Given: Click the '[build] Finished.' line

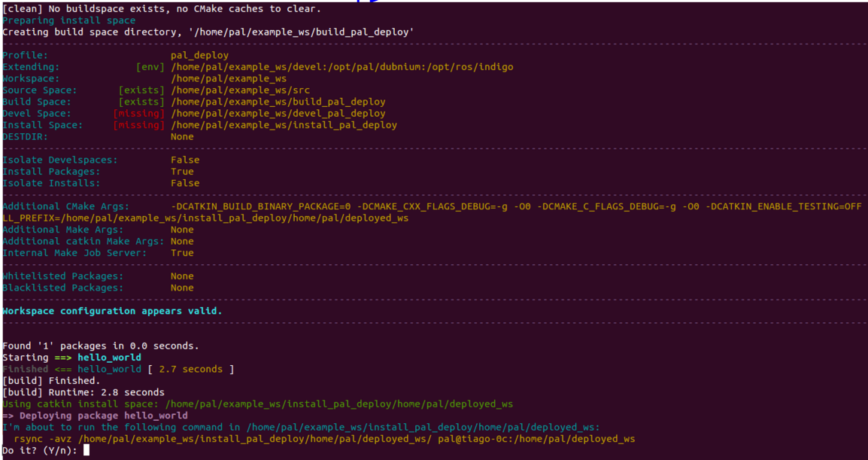Looking at the screenshot, I should (51, 381).
